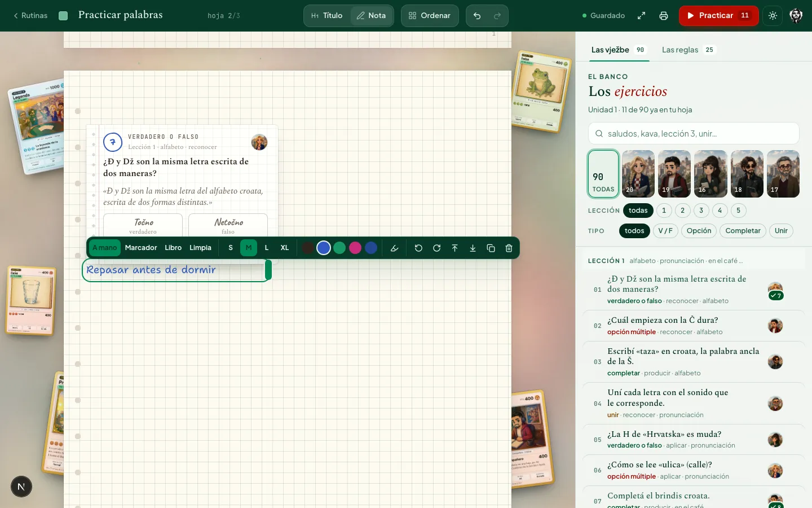
Task: Set note size to XL
Action: pyautogui.click(x=285, y=248)
